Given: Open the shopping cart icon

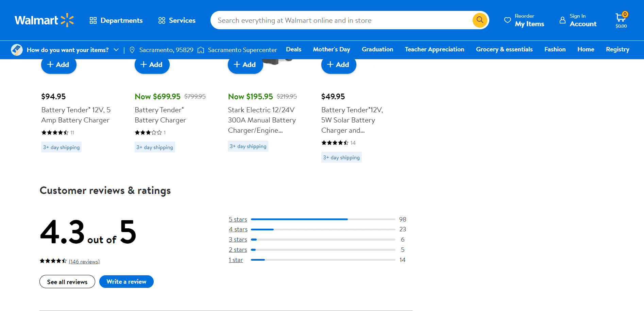Looking at the screenshot, I should (x=621, y=18).
